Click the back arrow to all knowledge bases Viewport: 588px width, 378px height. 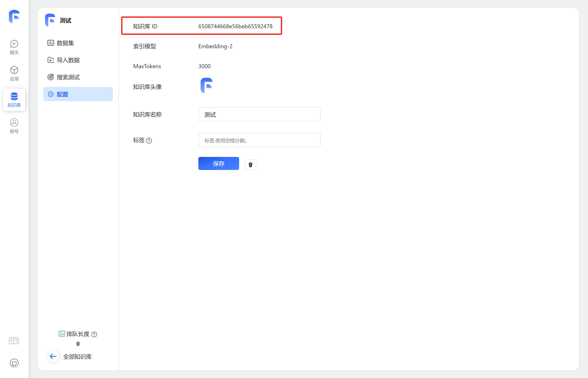(x=53, y=356)
